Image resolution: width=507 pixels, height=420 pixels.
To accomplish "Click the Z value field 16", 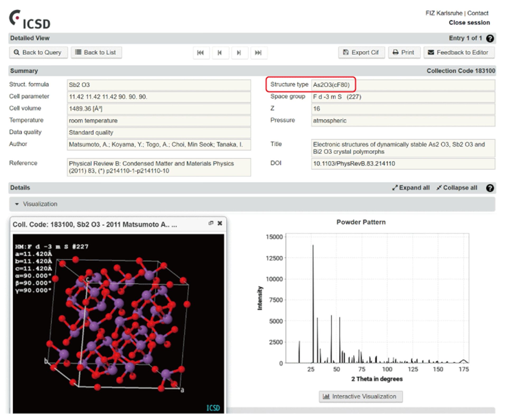I will pyautogui.click(x=403, y=109).
